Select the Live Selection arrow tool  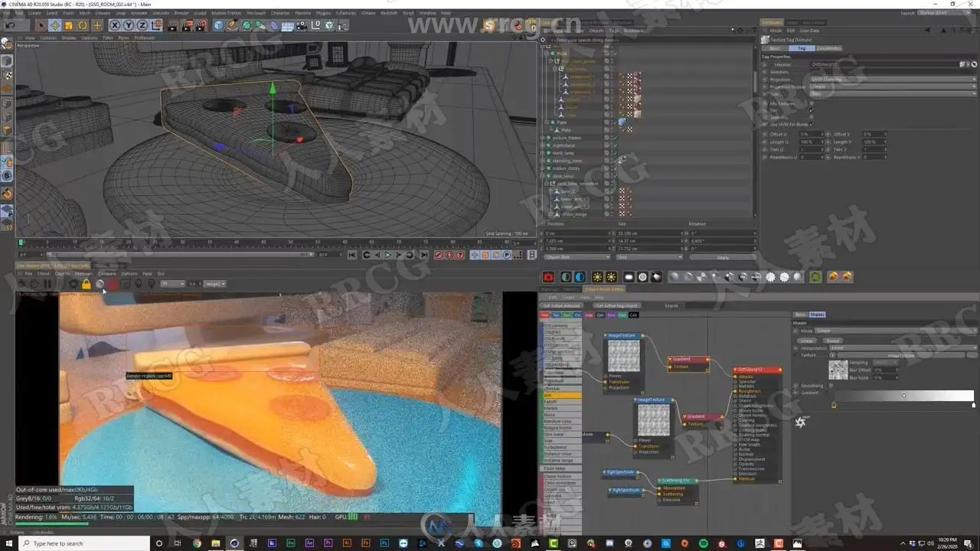(41, 25)
